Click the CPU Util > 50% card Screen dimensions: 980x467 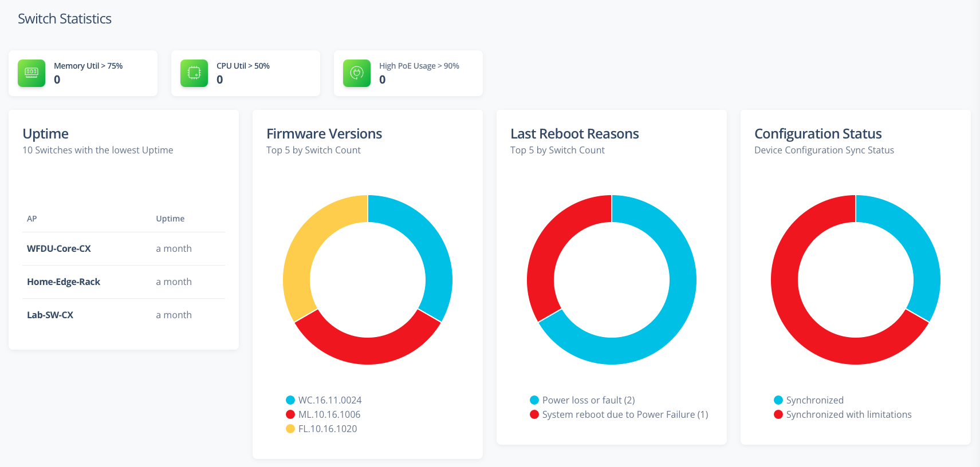coord(258,73)
